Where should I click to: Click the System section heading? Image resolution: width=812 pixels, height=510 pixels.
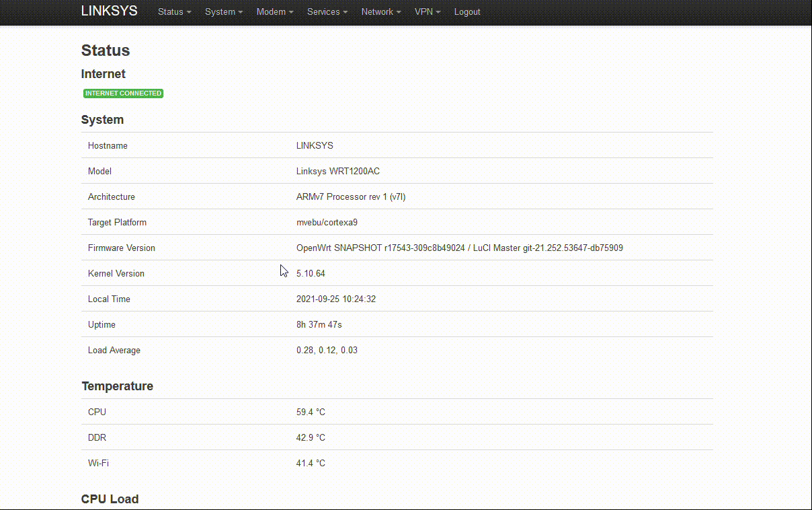102,120
